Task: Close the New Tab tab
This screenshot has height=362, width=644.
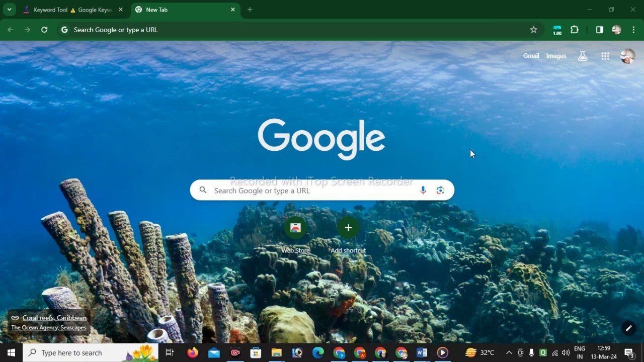Action: click(233, 10)
